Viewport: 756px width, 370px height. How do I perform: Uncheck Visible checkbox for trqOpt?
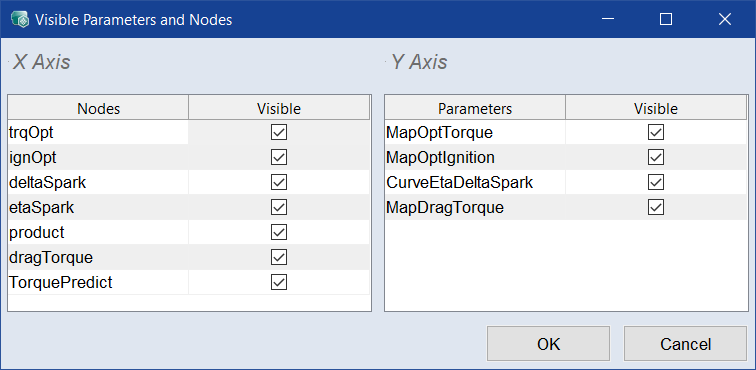(x=279, y=132)
